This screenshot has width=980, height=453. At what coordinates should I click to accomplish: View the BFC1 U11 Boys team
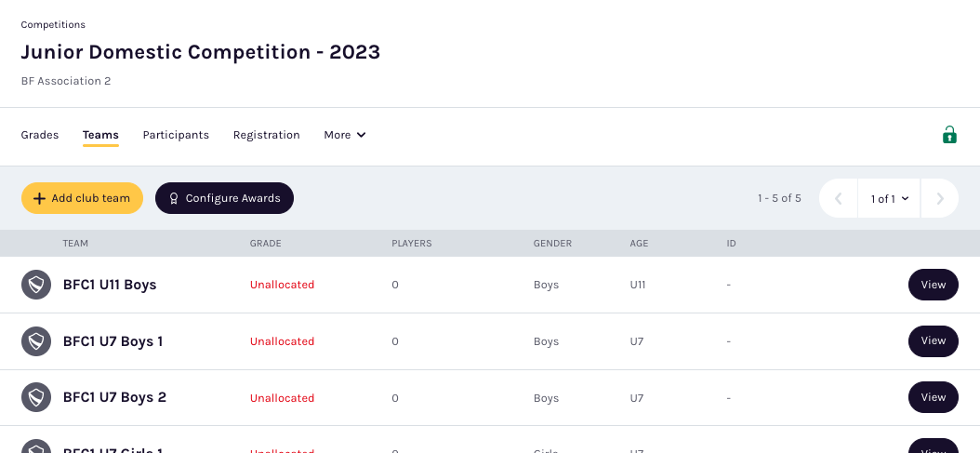pos(933,285)
